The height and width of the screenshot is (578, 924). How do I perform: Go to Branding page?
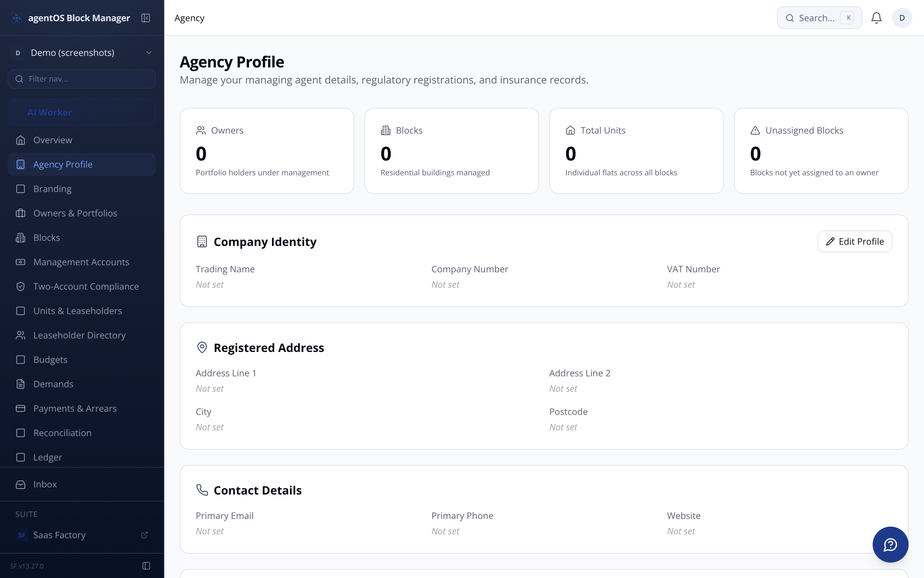tap(82, 189)
